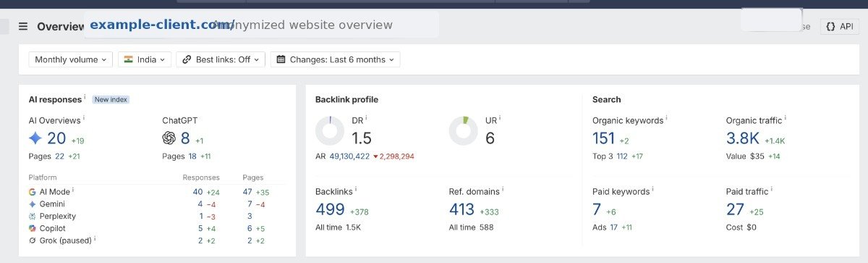Open ChatGPT responses value 8
The image size is (868, 263).
185,138
